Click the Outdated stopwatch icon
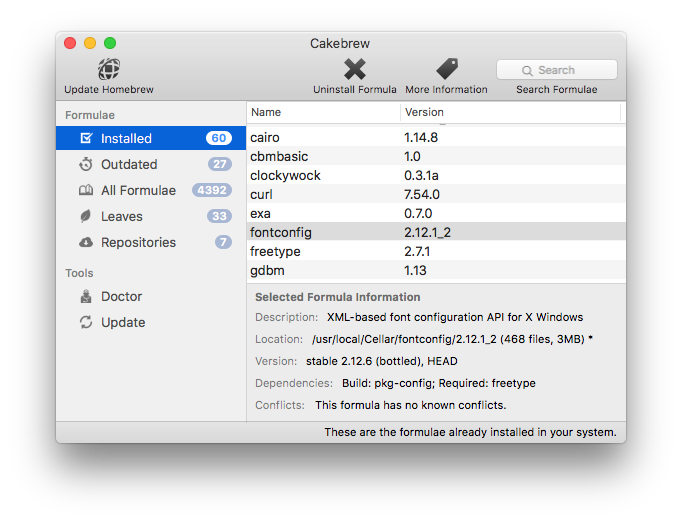The image size is (682, 523). pyautogui.click(x=86, y=164)
